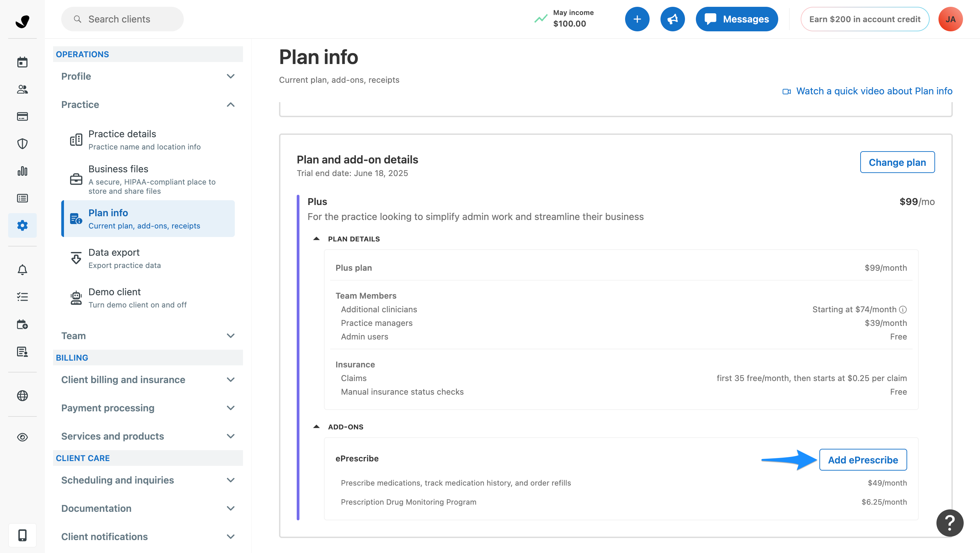This screenshot has width=980, height=553.
Task: Click the Additional clinicians row label
Action: 378,310
